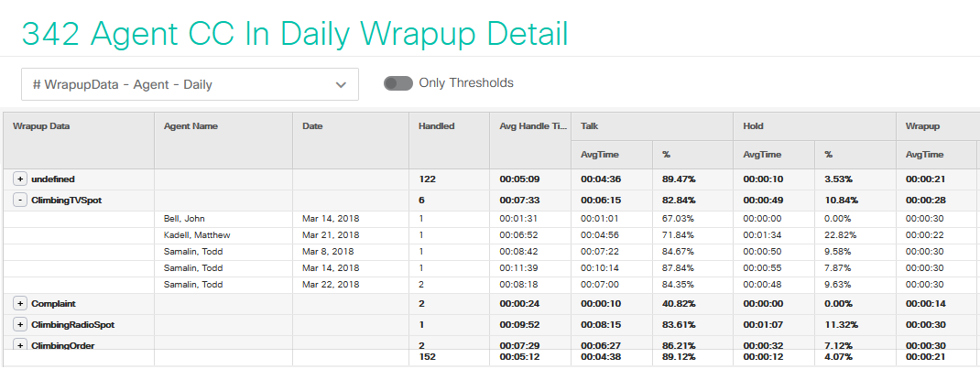Click the ClimbingRadioSpot row label
This screenshot has height=369, width=980.
[x=73, y=325]
